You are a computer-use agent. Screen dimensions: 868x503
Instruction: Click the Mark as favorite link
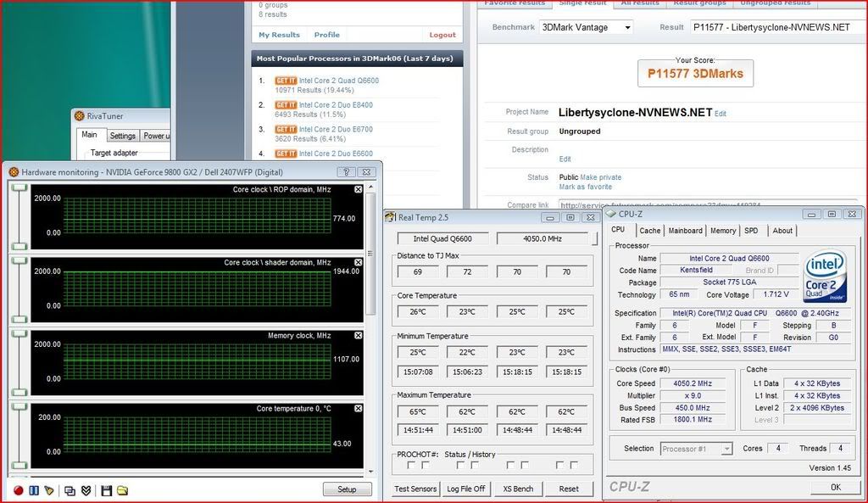coord(585,187)
